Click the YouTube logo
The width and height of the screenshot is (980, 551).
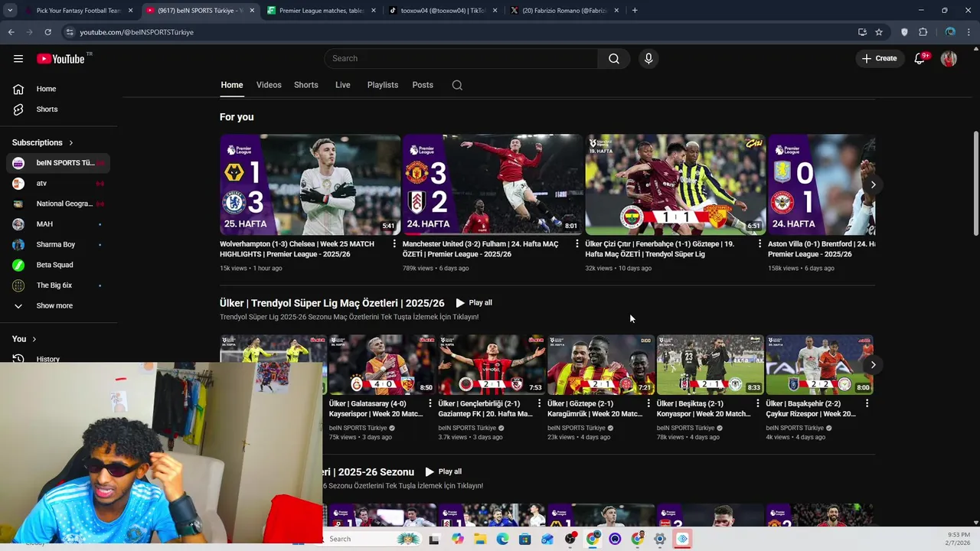60,59
